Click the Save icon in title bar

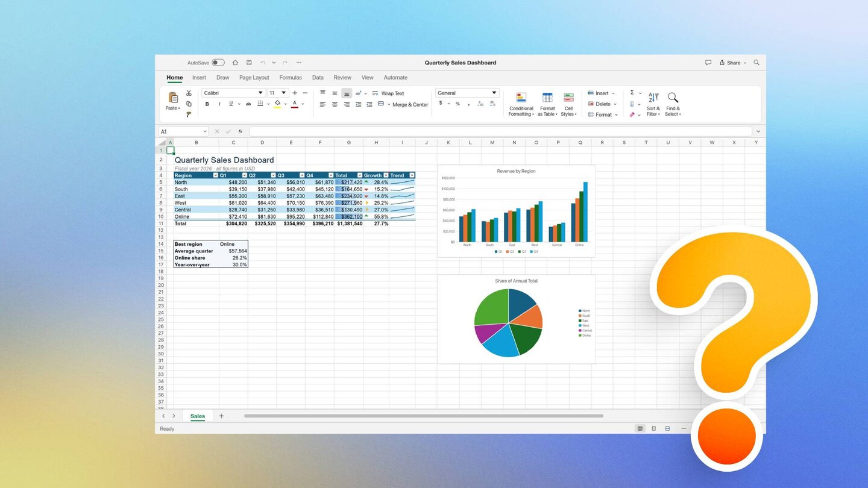pyautogui.click(x=249, y=63)
